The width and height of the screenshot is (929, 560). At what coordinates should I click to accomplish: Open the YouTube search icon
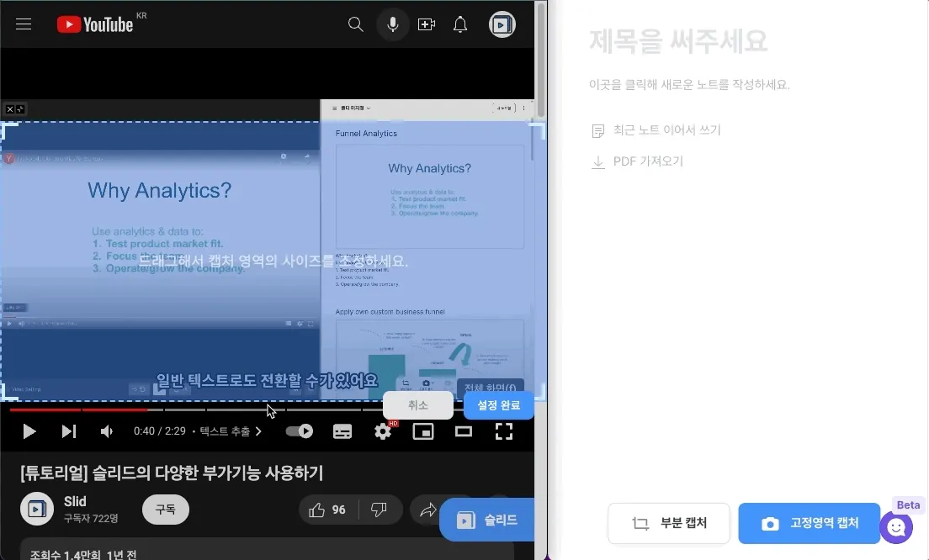click(x=355, y=24)
